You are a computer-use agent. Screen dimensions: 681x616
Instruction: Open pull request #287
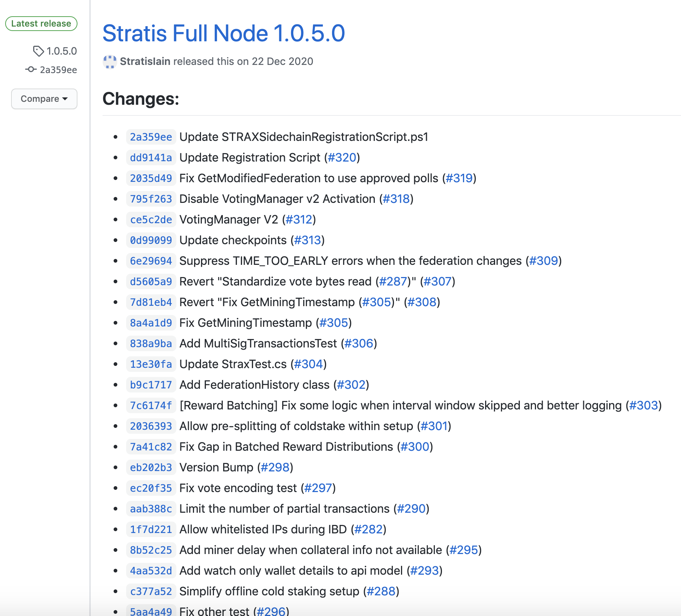pyautogui.click(x=393, y=281)
